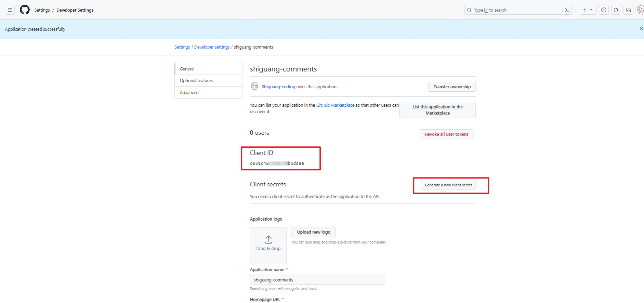Click the Shiguang-coding owner avatar
This screenshot has height=303, width=644.
(x=254, y=87)
